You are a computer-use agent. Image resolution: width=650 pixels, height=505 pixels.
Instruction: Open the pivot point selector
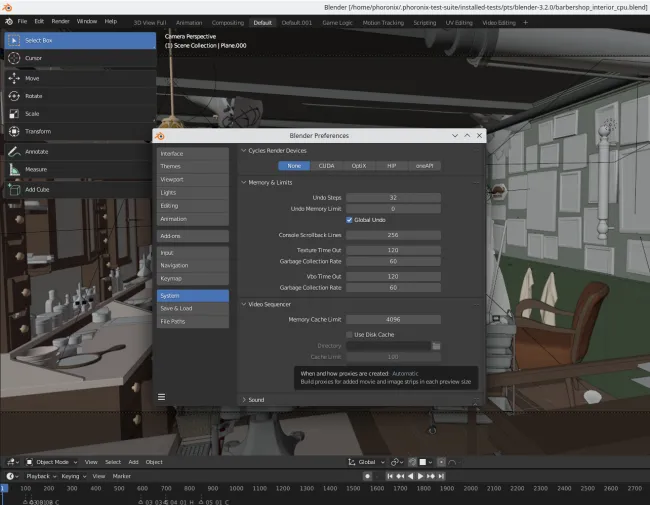[x=396, y=462]
